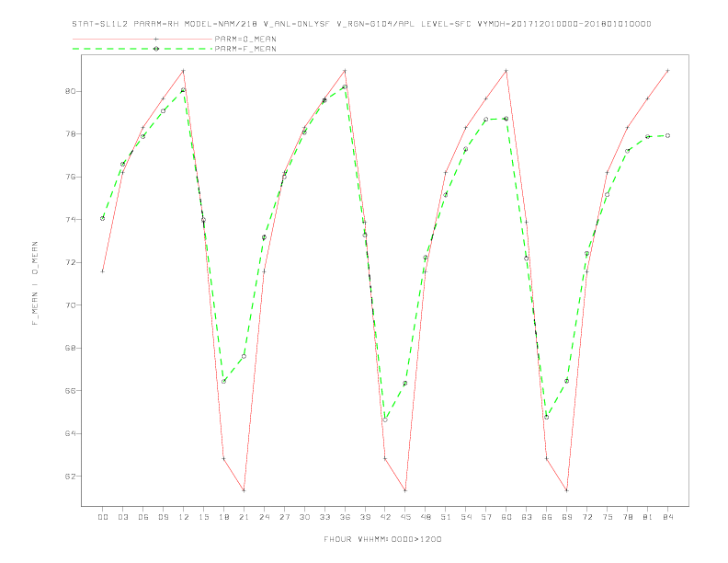Click the red solid legend line sample
This screenshot has height=563, width=728.
(x=142, y=39)
